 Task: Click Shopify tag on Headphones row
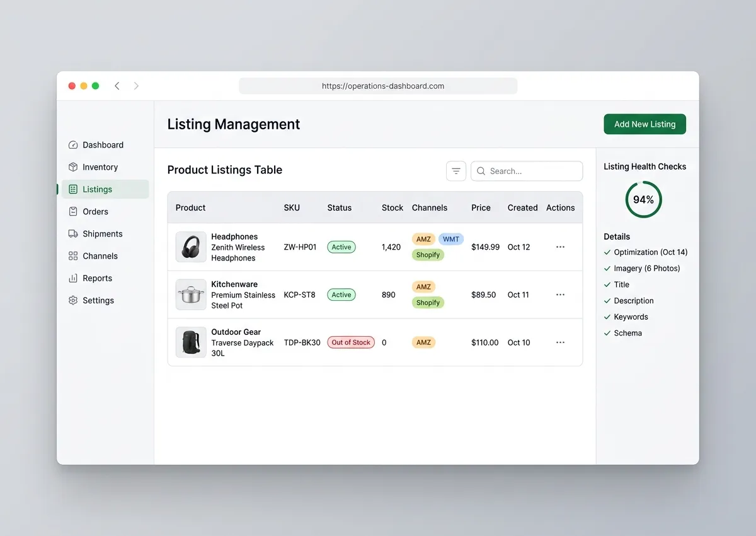tap(428, 255)
